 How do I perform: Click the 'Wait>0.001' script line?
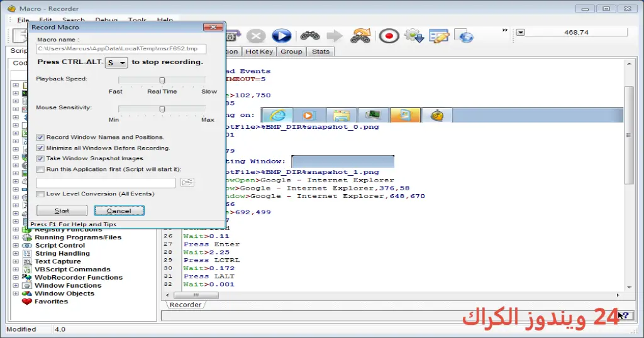pyautogui.click(x=209, y=284)
